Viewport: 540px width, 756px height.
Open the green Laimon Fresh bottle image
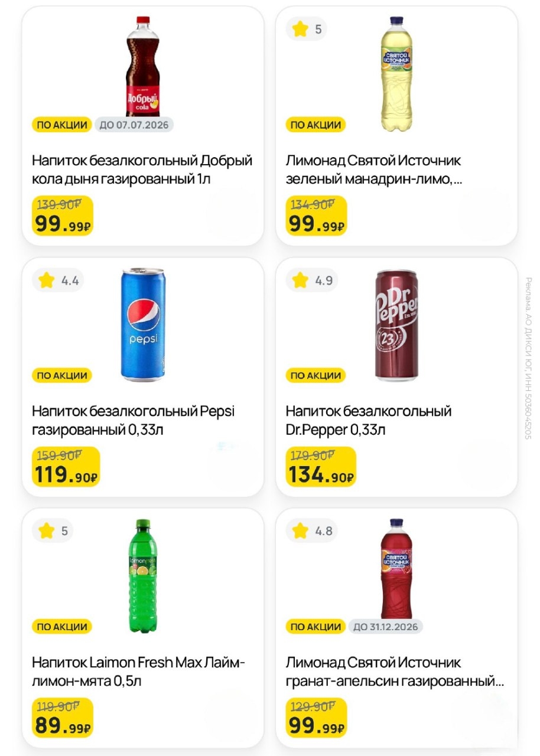coord(142,576)
